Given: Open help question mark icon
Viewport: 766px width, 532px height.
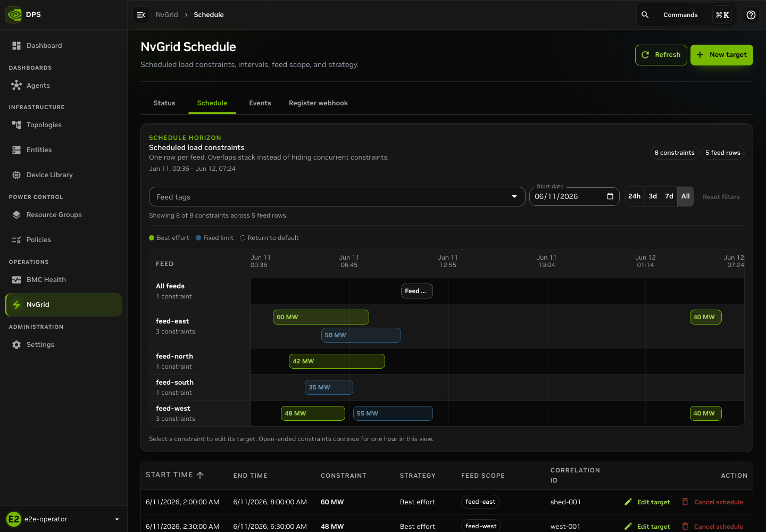Looking at the screenshot, I should (751, 15).
